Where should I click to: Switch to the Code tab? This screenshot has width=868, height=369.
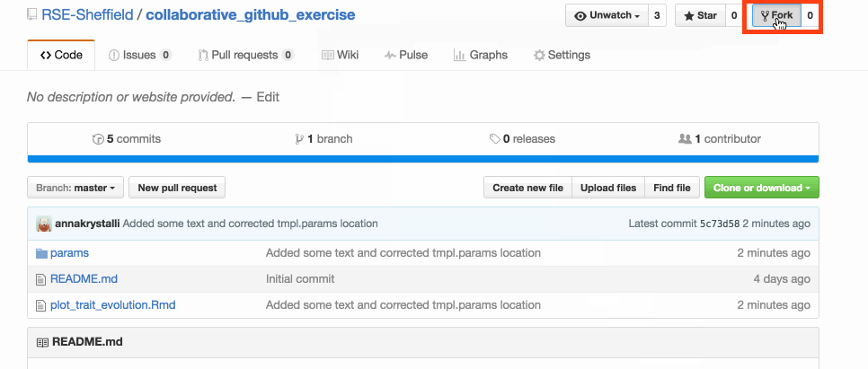pos(61,55)
